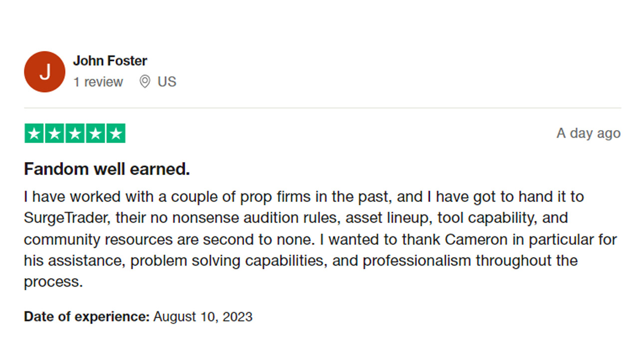
Task: Click the "A day ago" timestamp
Action: tap(589, 133)
